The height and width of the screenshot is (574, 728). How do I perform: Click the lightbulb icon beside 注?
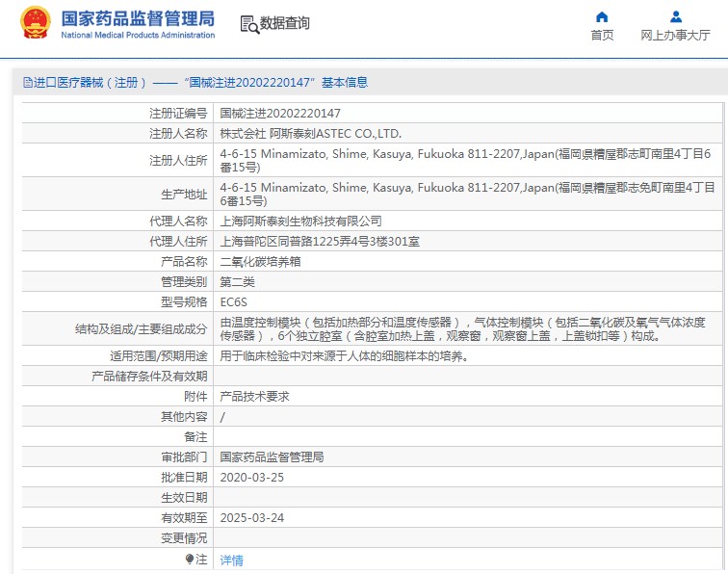coord(190,559)
